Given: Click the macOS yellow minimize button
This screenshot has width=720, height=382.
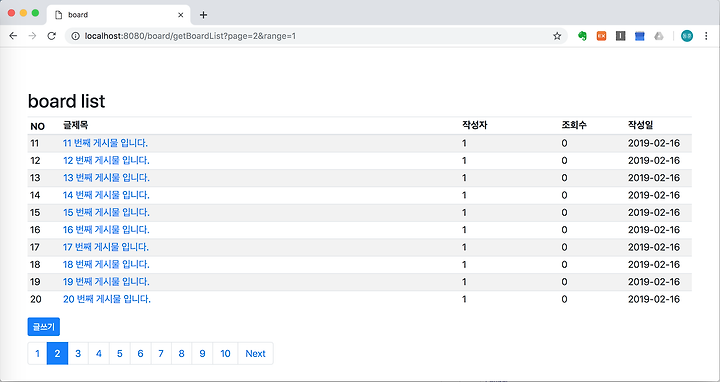Looking at the screenshot, I should [x=23, y=13].
